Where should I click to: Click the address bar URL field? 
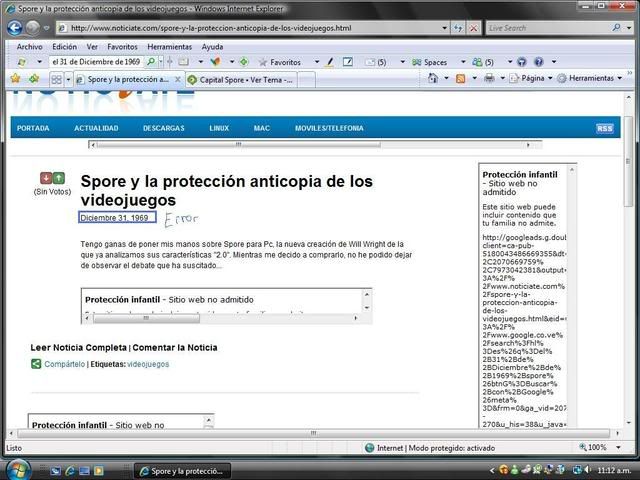click(253, 28)
